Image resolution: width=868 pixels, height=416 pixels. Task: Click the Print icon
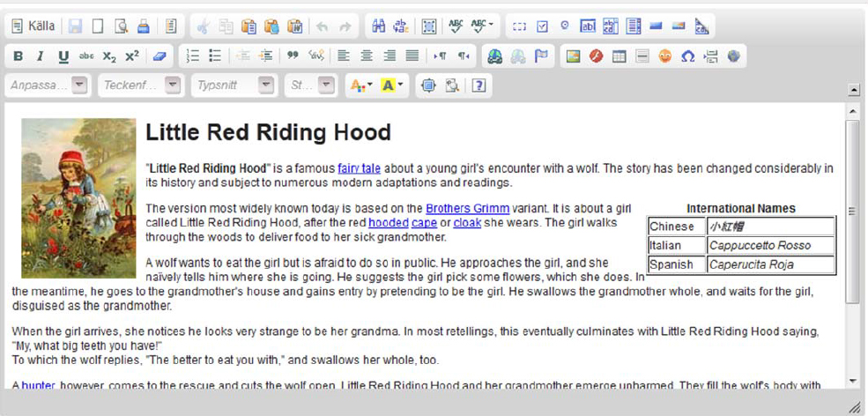[144, 26]
